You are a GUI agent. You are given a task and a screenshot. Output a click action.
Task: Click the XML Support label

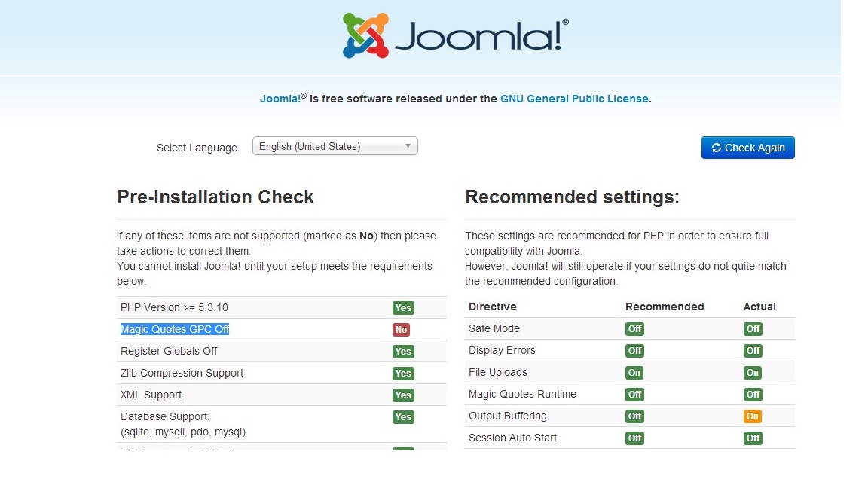pos(151,395)
